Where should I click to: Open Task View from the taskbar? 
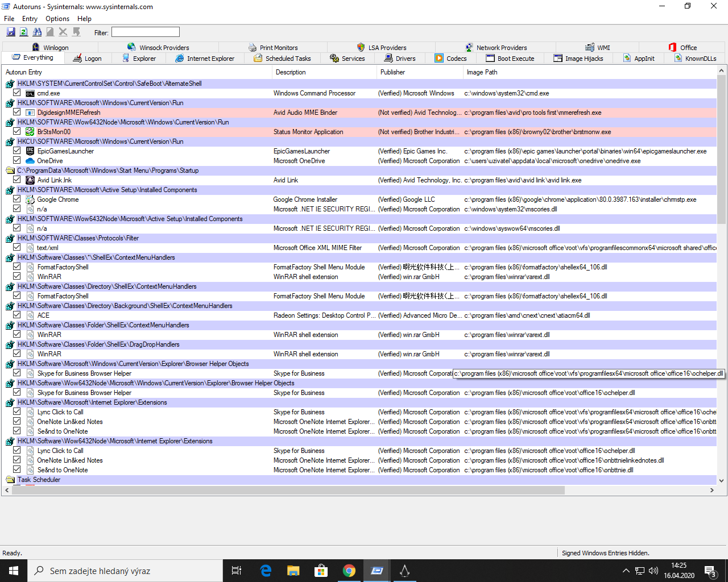point(237,571)
